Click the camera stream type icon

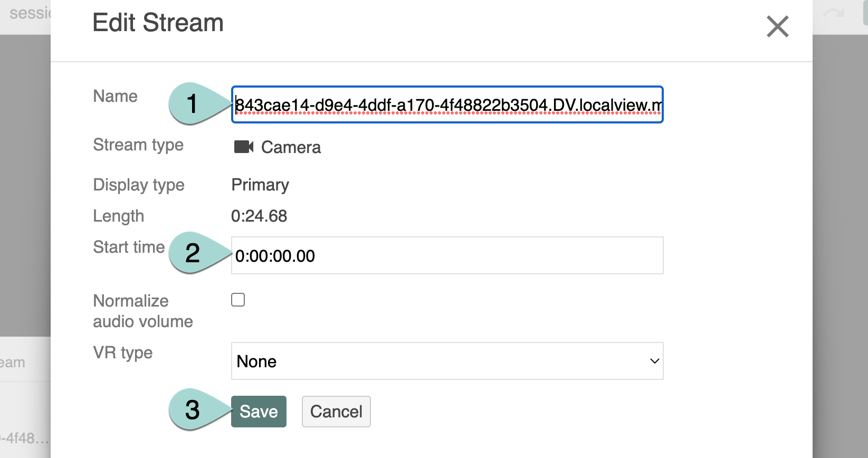243,147
